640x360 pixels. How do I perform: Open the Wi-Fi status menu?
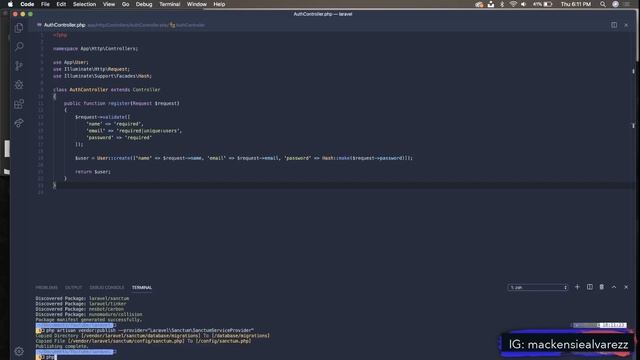(x=513, y=4)
